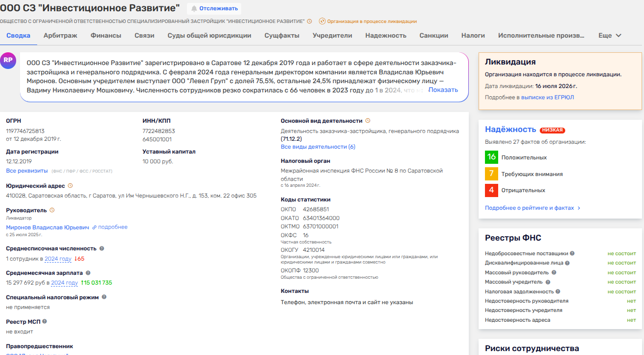Click the clock icon next to Руководитель
Viewport: 644px width, 355px height.
tap(52, 210)
